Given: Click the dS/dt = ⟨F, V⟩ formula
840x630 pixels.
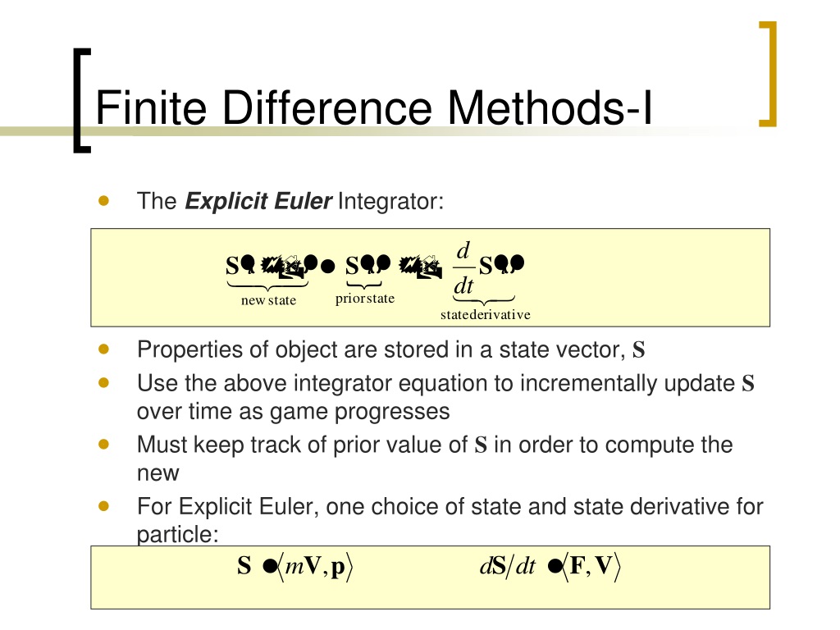Looking at the screenshot, I should coord(550,566).
